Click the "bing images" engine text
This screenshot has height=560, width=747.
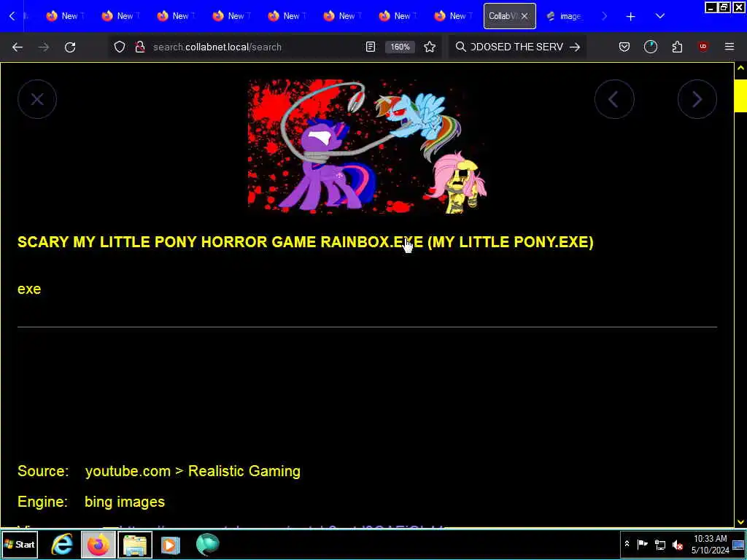[125, 502]
